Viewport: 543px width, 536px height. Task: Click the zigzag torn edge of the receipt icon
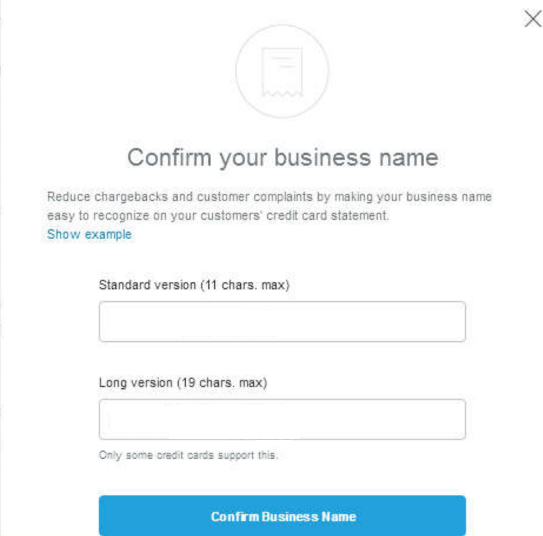click(282, 93)
